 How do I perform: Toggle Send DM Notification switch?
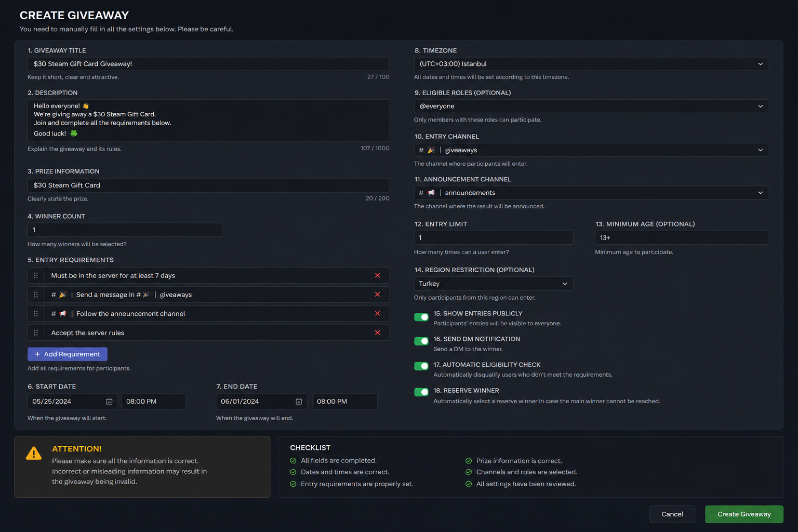point(421,341)
